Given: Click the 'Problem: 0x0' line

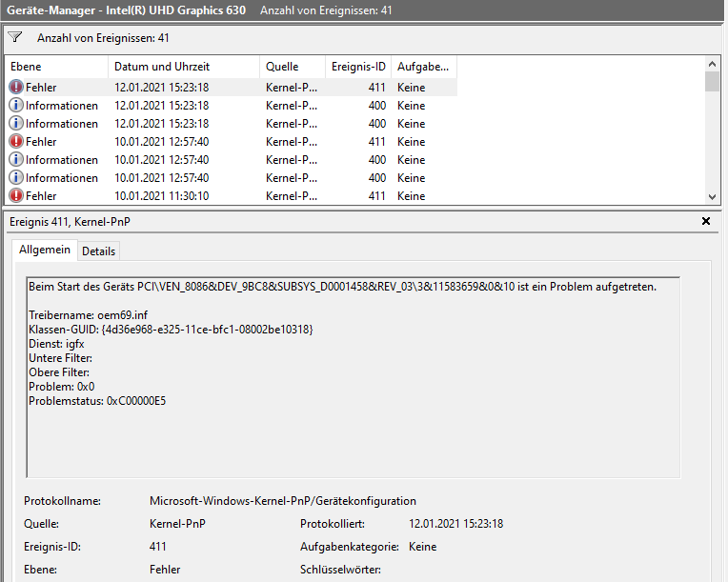Looking at the screenshot, I should tap(62, 387).
